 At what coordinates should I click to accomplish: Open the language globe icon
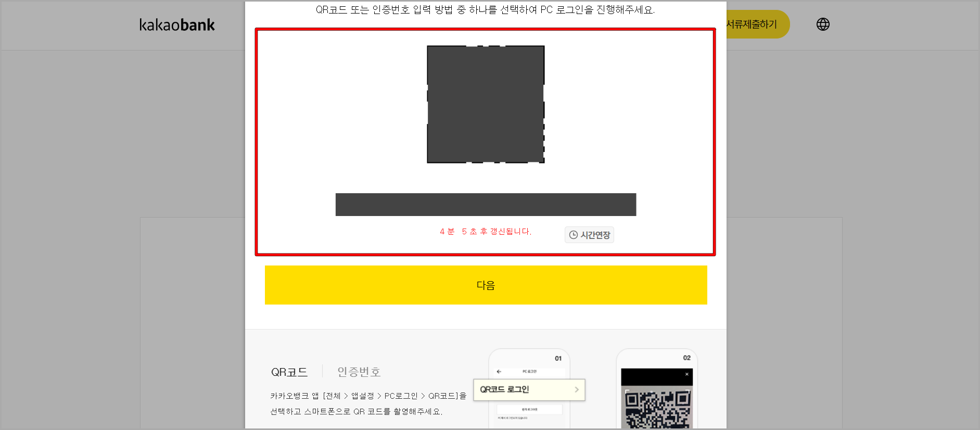823,24
